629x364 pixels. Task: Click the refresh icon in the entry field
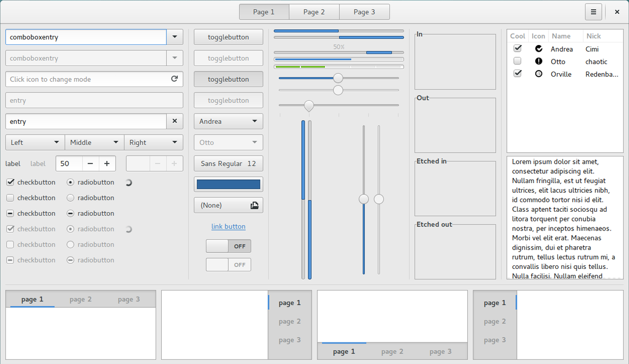tap(175, 79)
